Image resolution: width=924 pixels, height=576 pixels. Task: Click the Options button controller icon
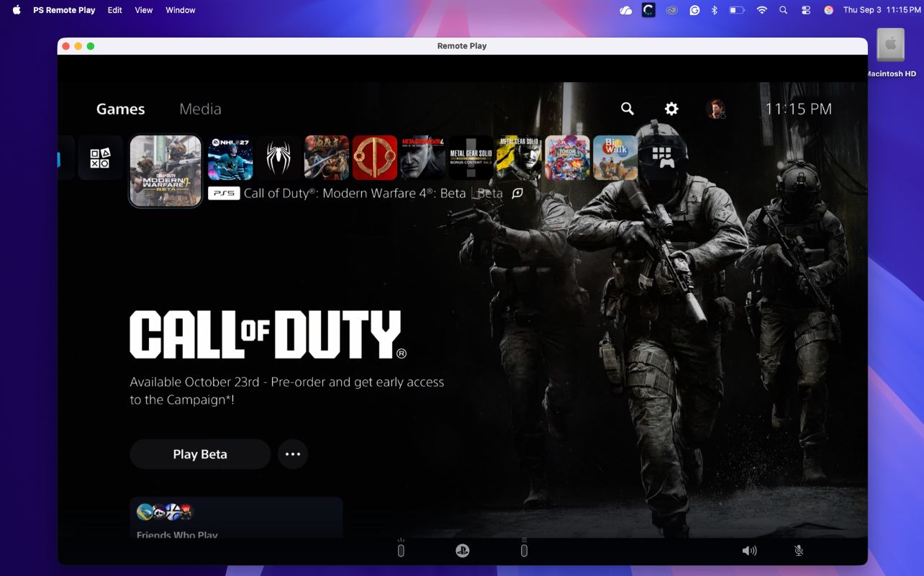[524, 549]
